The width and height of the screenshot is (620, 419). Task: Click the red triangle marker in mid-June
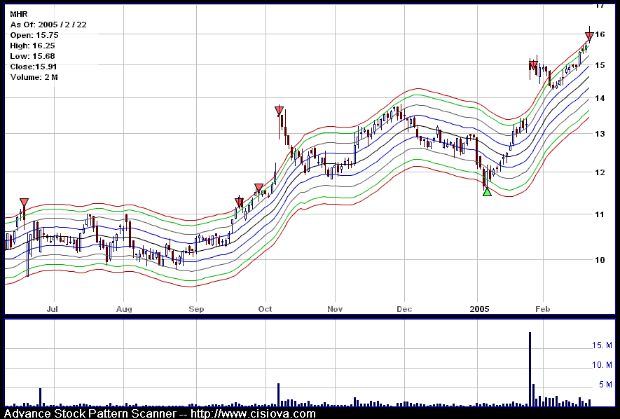pyautogui.click(x=24, y=202)
